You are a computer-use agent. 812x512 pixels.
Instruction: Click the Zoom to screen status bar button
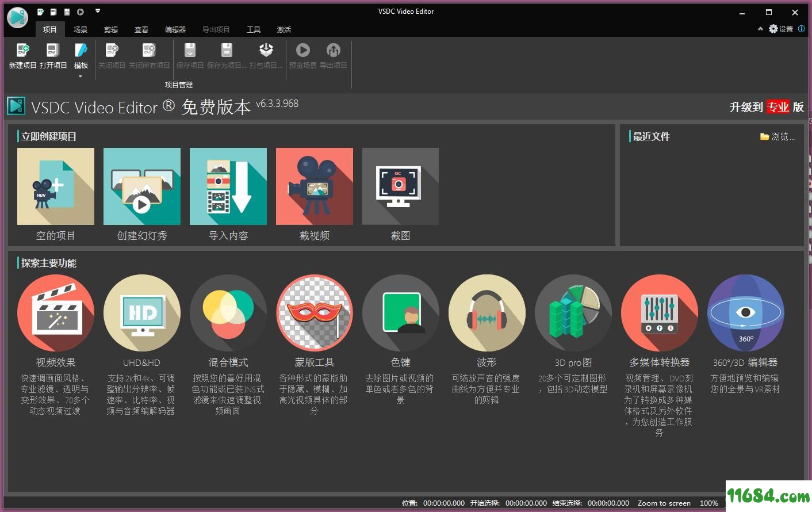point(664,503)
